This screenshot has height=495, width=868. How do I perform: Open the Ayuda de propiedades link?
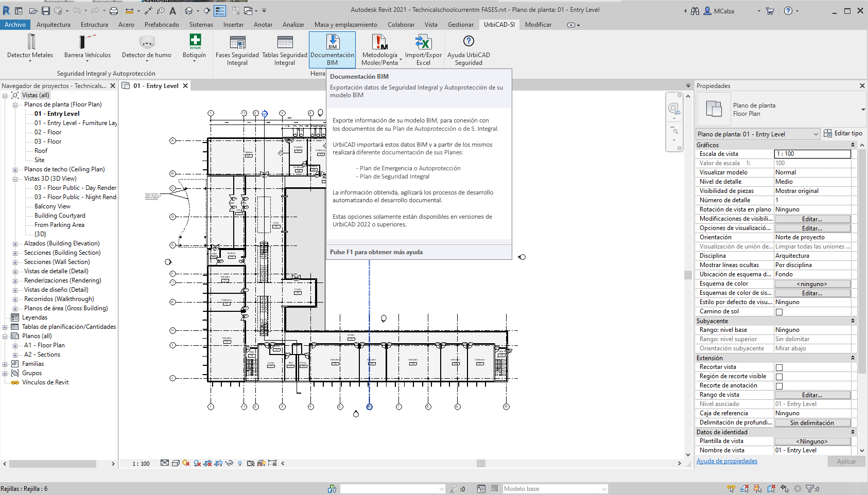[726, 461]
